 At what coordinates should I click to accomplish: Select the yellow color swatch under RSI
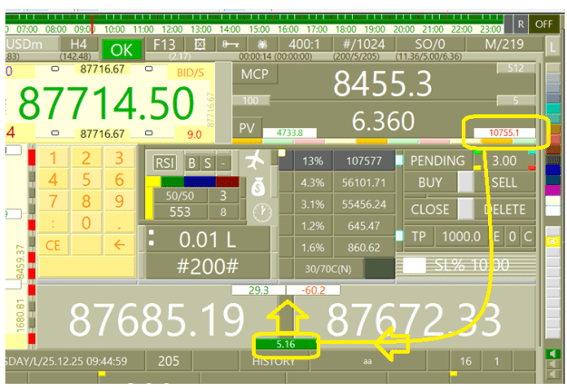click(152, 181)
